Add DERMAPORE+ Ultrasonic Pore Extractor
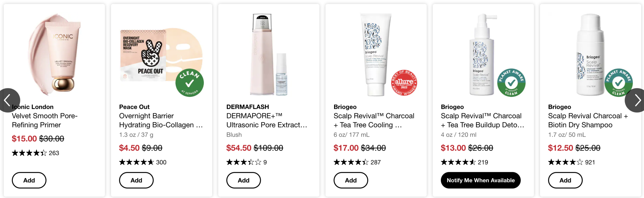The width and height of the screenshot is (644, 198). pyautogui.click(x=244, y=180)
